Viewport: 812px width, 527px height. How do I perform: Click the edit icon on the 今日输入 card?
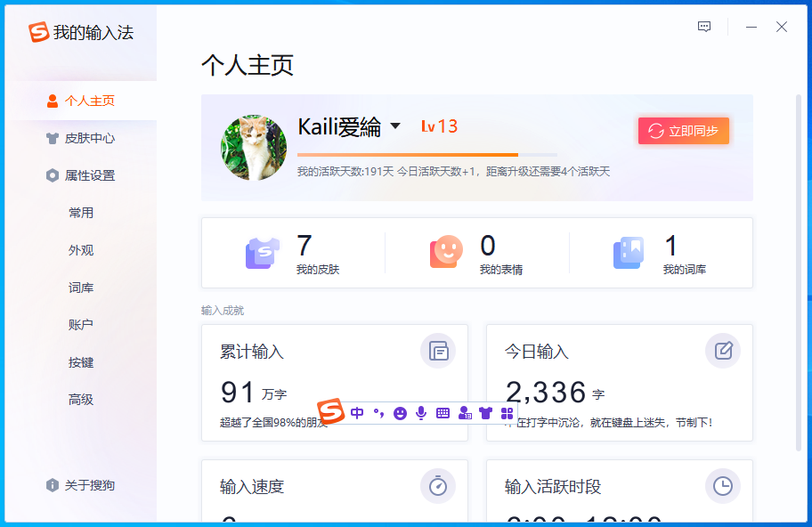[x=722, y=351]
